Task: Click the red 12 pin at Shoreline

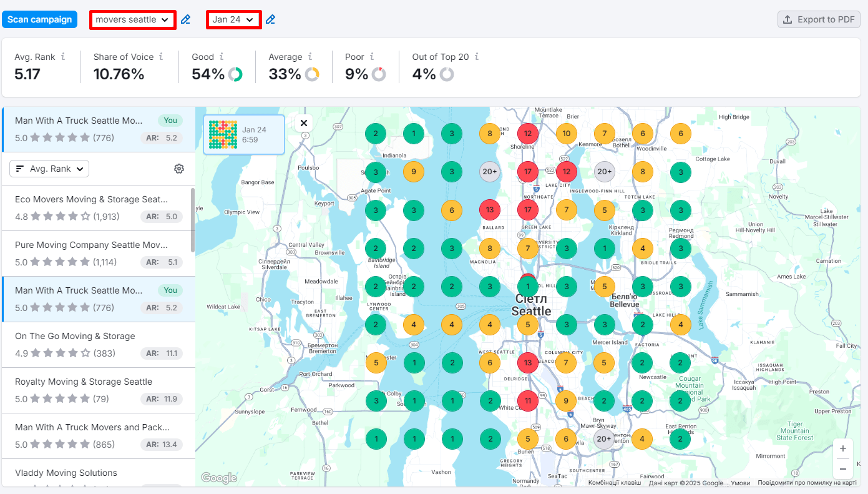Action: coord(528,133)
